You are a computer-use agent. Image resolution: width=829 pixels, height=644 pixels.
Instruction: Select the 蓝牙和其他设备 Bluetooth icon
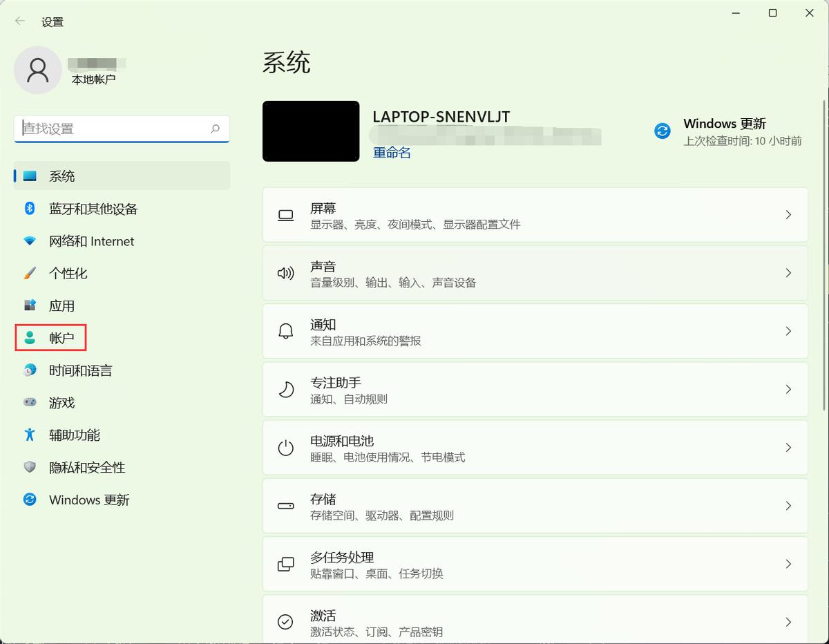tap(30, 209)
